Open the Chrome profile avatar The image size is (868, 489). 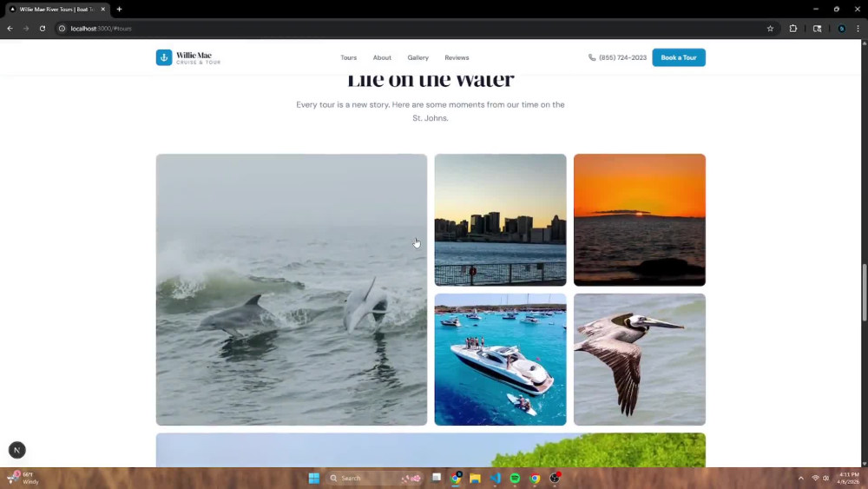pos(841,29)
